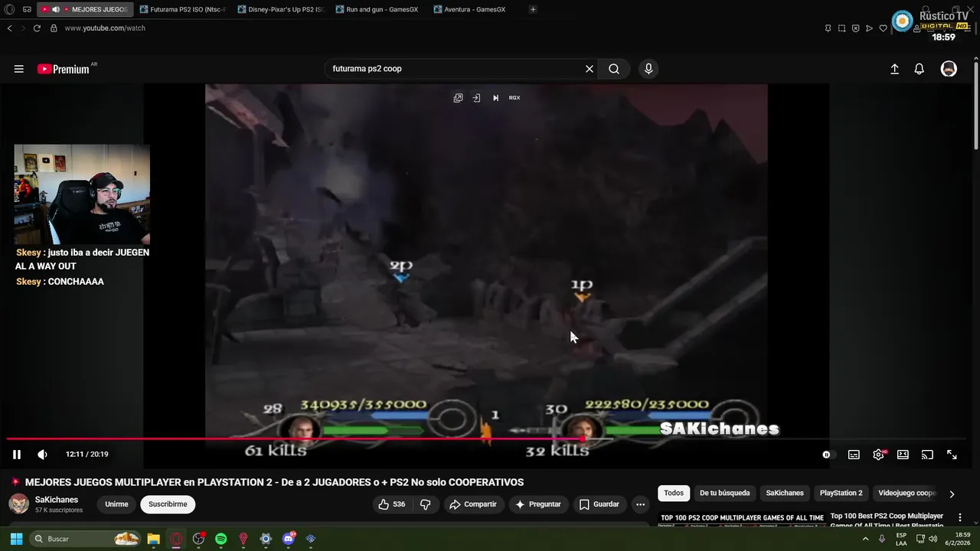Pause the video with the player button

pos(16,455)
